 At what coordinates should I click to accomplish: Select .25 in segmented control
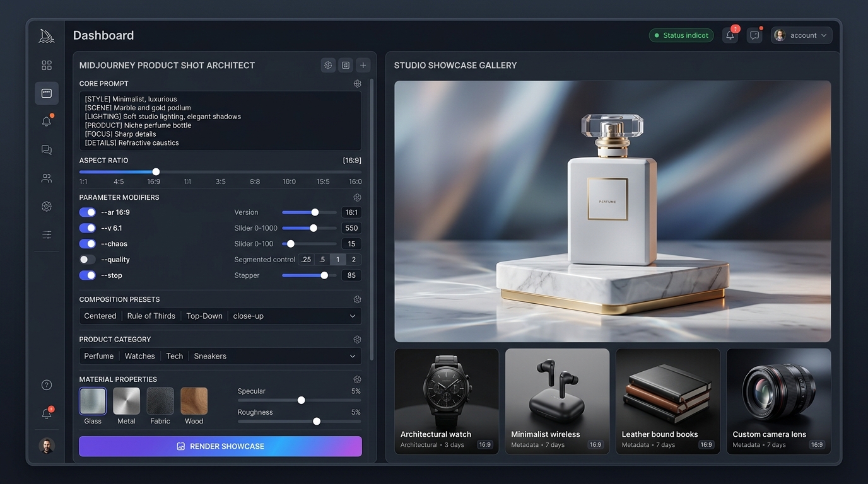coord(306,260)
